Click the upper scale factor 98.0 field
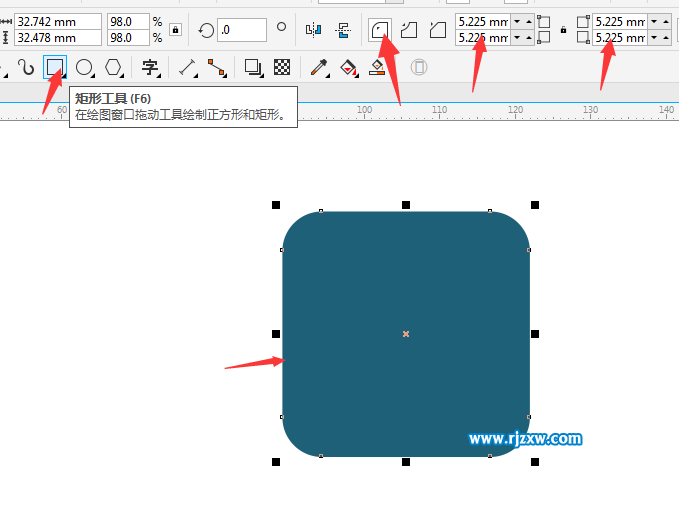 pyautogui.click(x=128, y=22)
